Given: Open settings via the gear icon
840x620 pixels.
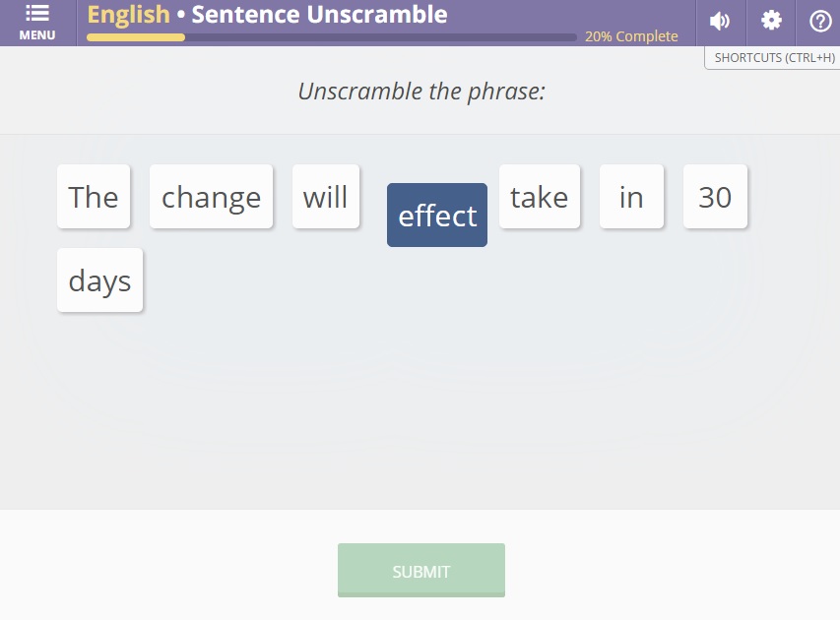Looking at the screenshot, I should click(771, 22).
